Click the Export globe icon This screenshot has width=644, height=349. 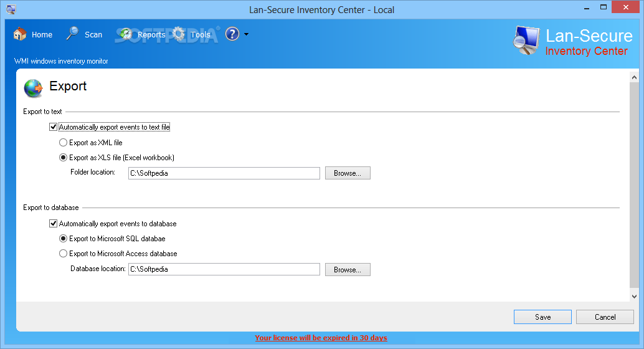pyautogui.click(x=33, y=88)
